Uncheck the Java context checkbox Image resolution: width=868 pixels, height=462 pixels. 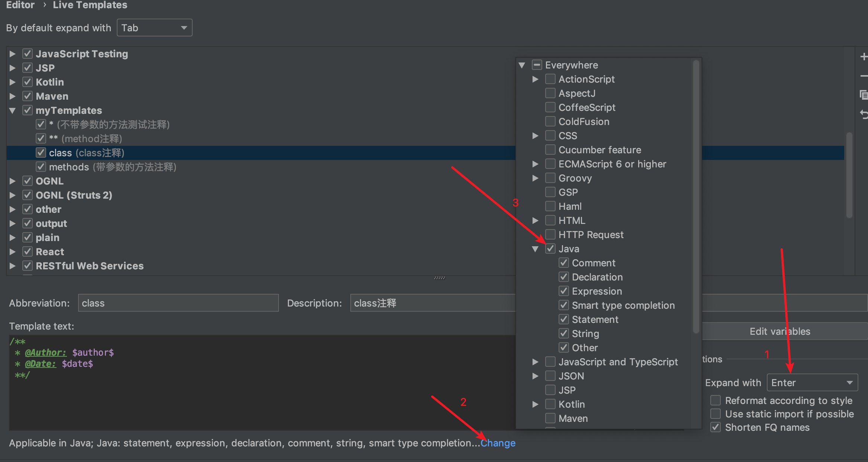tap(550, 249)
